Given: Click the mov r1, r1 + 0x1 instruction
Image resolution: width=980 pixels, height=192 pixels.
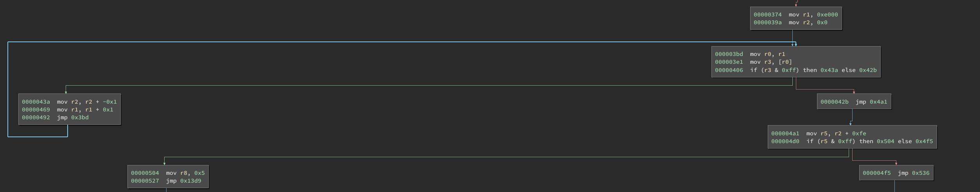Looking at the screenshot, I should click(68, 110).
